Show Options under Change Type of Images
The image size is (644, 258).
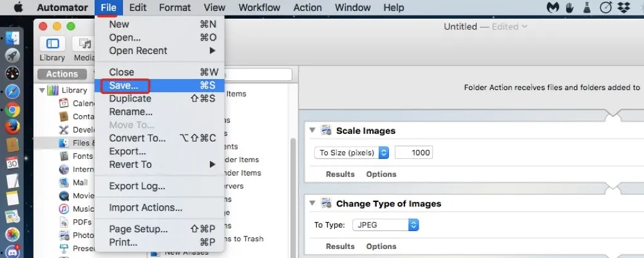(381, 246)
